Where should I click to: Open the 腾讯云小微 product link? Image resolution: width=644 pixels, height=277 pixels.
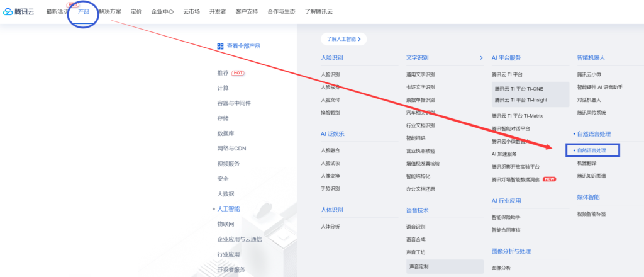click(x=589, y=74)
